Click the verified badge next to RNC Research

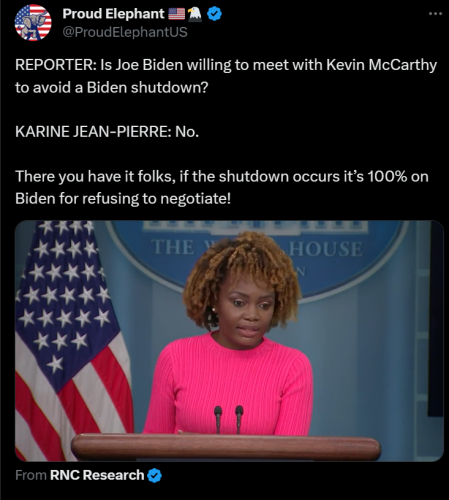pyautogui.click(x=154, y=475)
